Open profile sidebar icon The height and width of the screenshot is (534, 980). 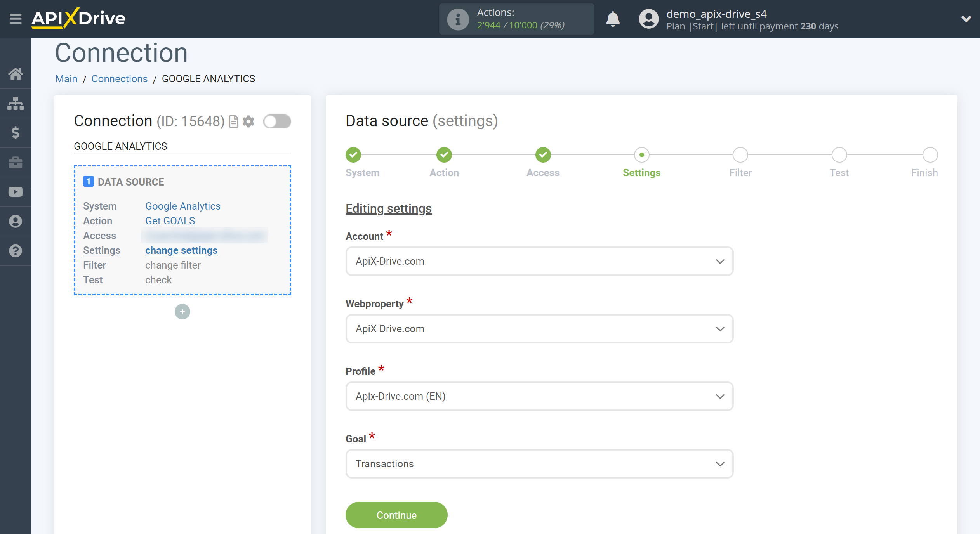pos(16,221)
